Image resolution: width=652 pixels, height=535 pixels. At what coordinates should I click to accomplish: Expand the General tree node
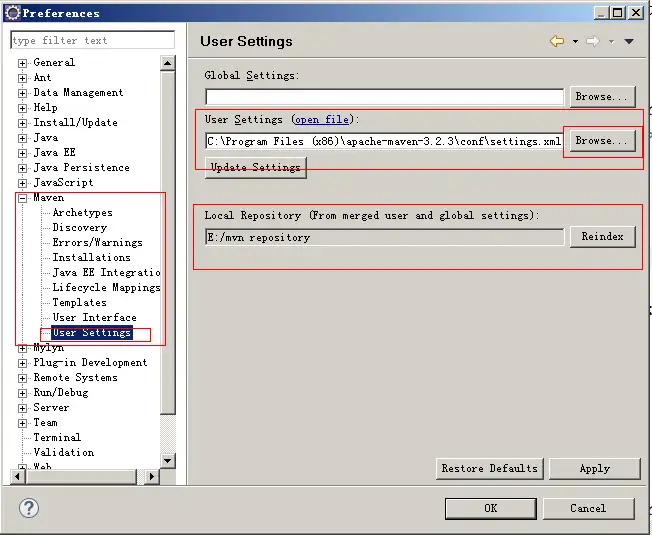(x=22, y=63)
